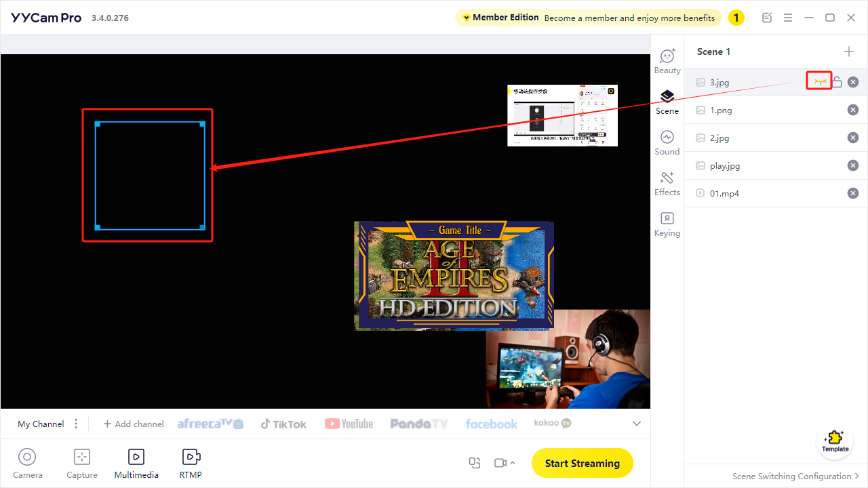Click Add channel
The width and height of the screenshot is (868, 488).
point(134,424)
